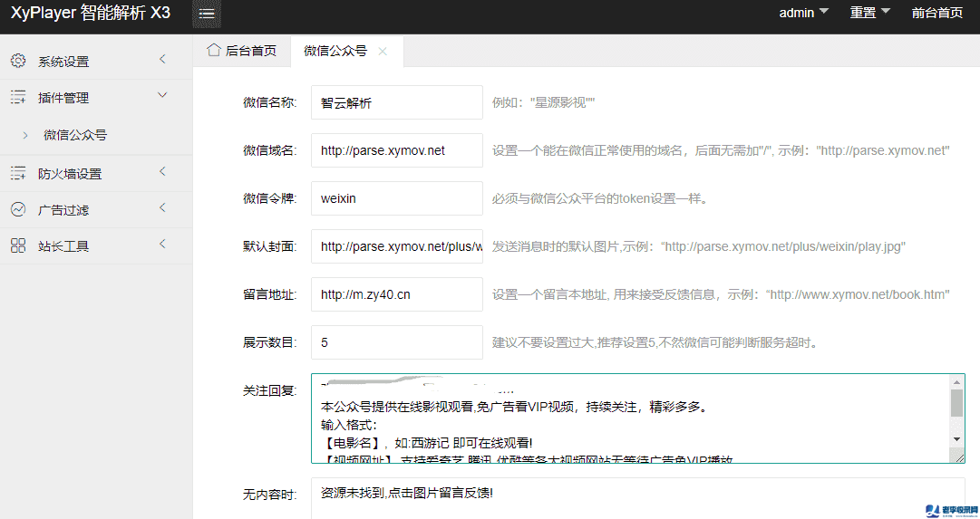Screen dimensions: 980x519
Task: Click the home icon on 后台首页 tab
Action: coord(214,51)
